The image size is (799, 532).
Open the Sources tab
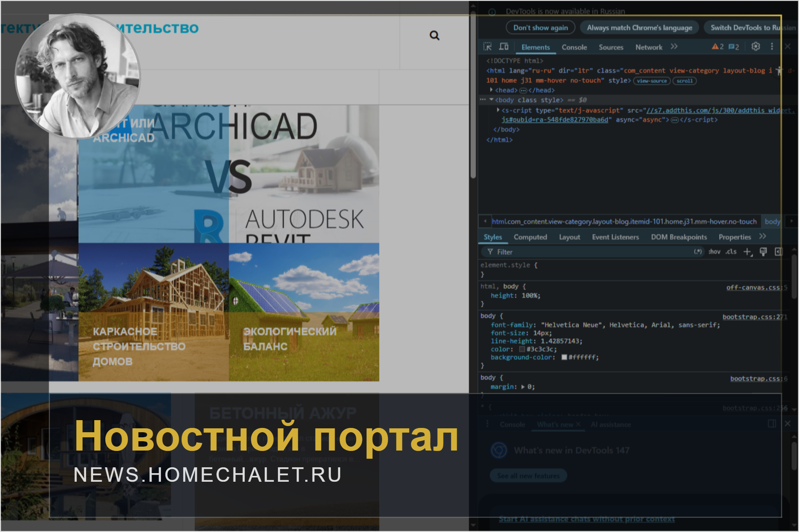click(x=611, y=47)
